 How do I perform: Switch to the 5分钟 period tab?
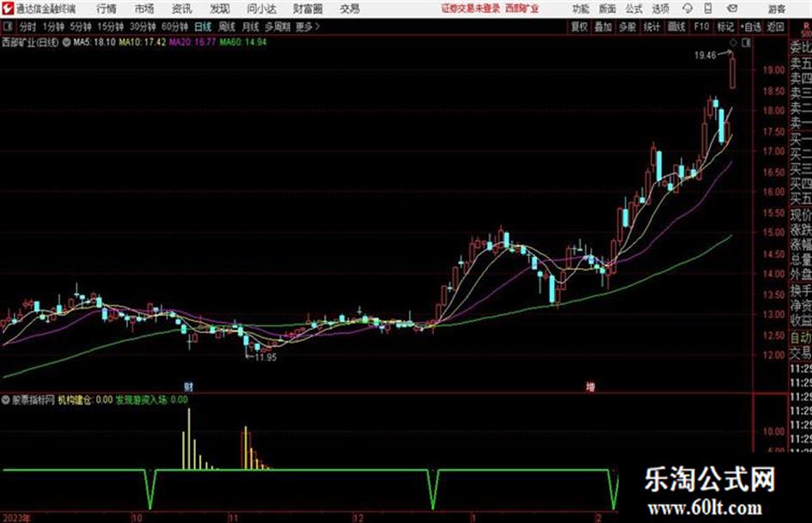click(x=81, y=27)
